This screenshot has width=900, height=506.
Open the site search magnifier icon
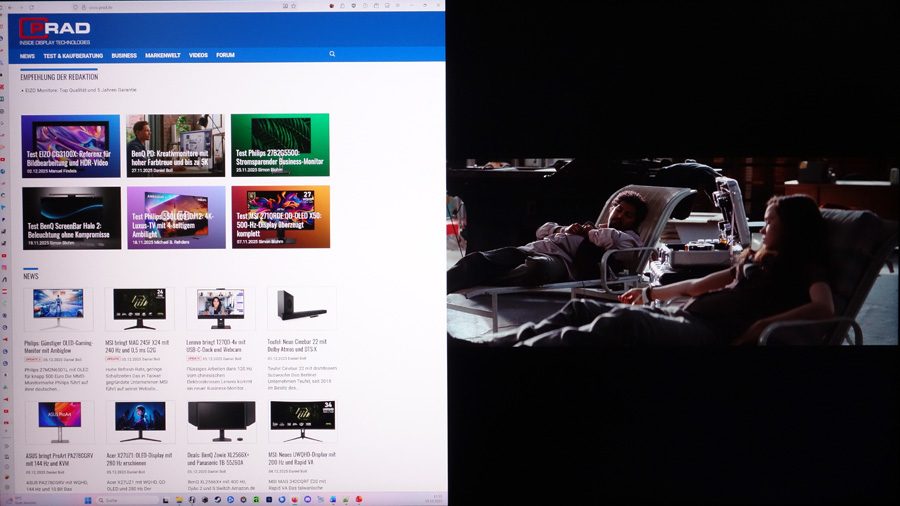pyautogui.click(x=332, y=54)
